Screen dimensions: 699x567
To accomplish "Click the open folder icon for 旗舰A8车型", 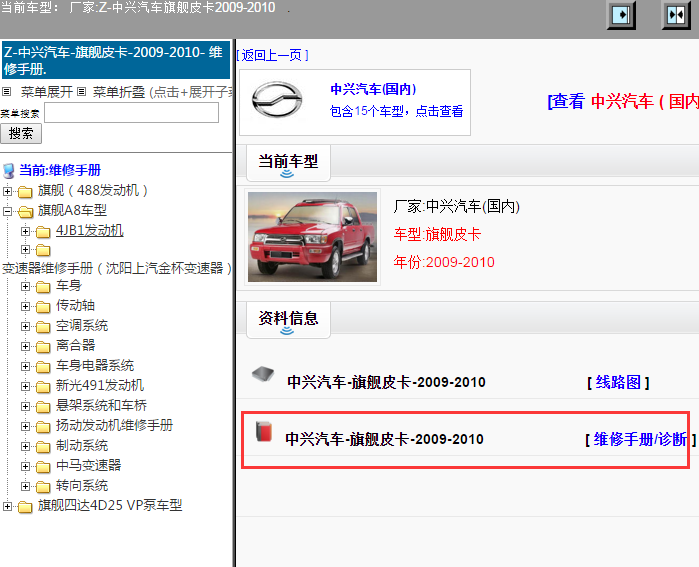I will [x=25, y=211].
